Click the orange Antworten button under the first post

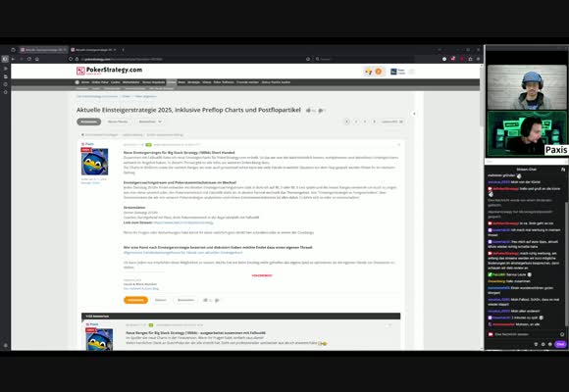click(135, 300)
